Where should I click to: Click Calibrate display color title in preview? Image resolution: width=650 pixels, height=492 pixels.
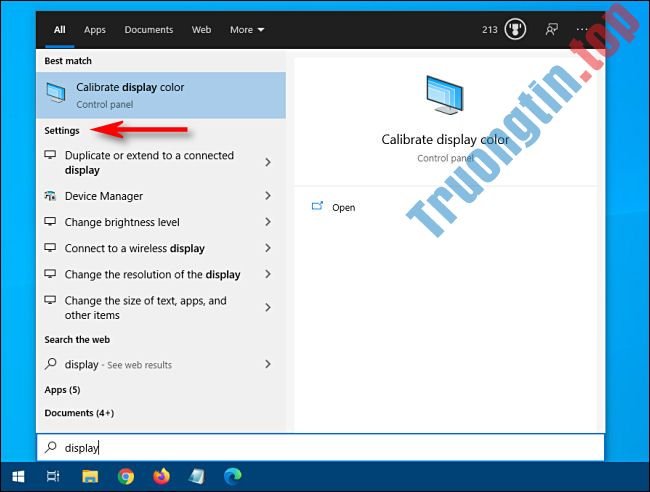pyautogui.click(x=445, y=140)
